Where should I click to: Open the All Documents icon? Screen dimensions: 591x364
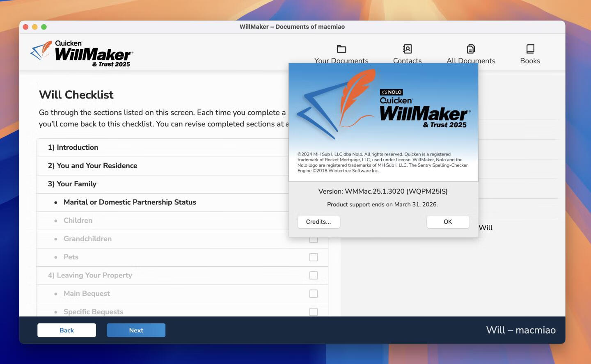click(471, 49)
